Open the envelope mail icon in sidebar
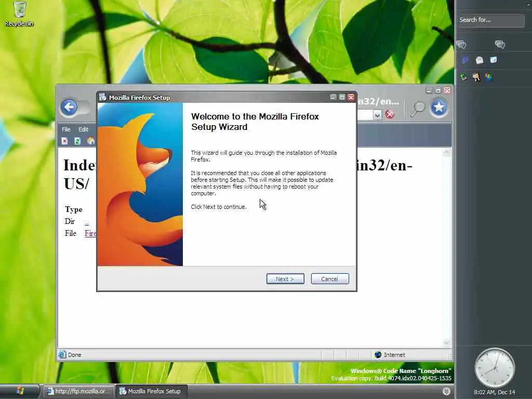 [480, 60]
